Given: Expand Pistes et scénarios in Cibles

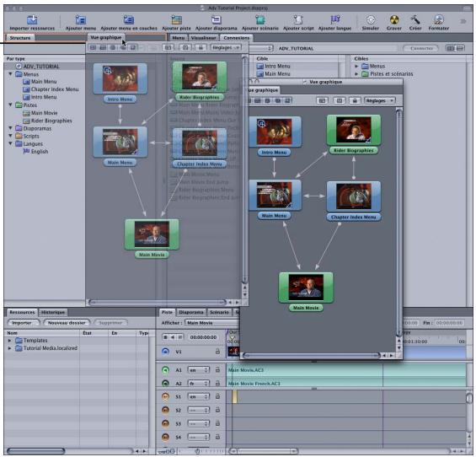Looking at the screenshot, I should (x=356, y=74).
